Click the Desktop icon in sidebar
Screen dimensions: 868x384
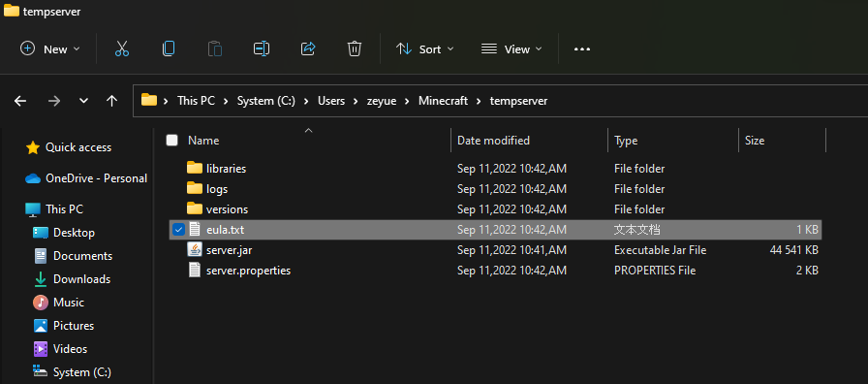41,233
